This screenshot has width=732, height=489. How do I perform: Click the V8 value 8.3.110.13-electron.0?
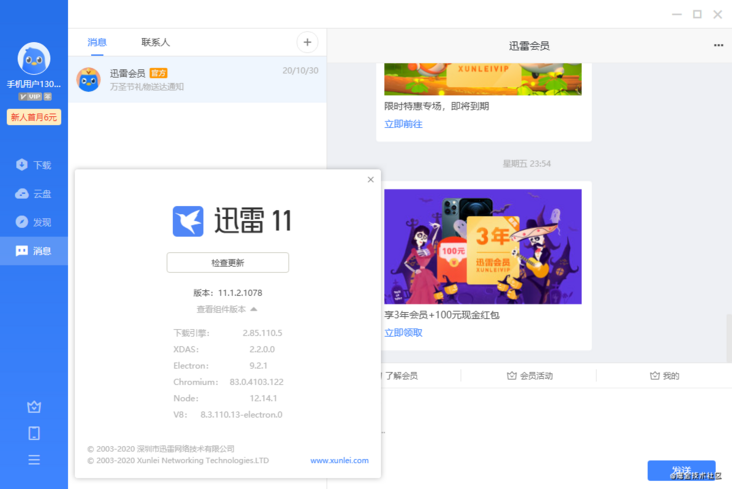pos(241,415)
